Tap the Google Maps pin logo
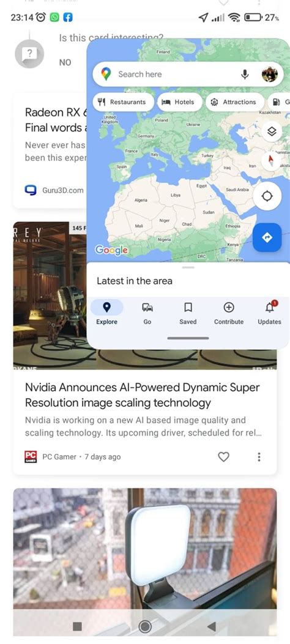Viewport: 290px width, 644px height. point(106,75)
